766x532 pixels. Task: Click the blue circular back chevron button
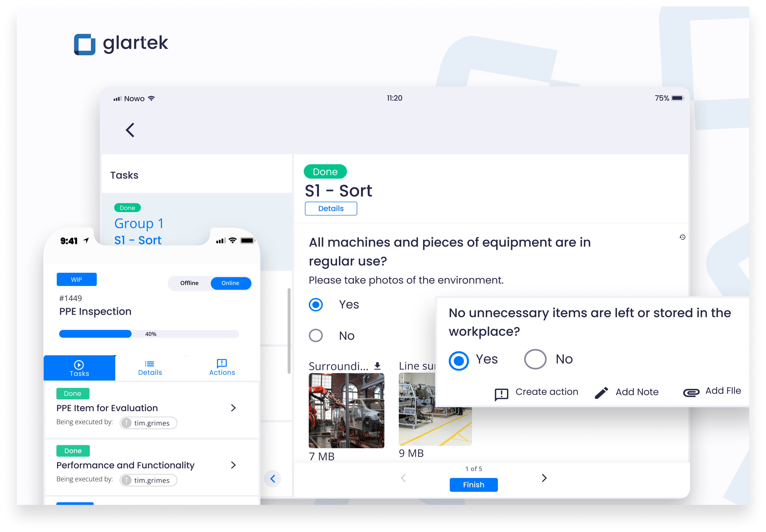[273, 478]
